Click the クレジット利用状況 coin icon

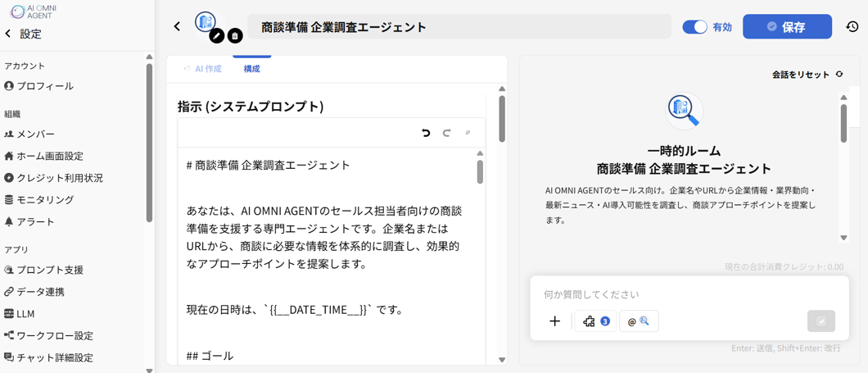(8, 178)
